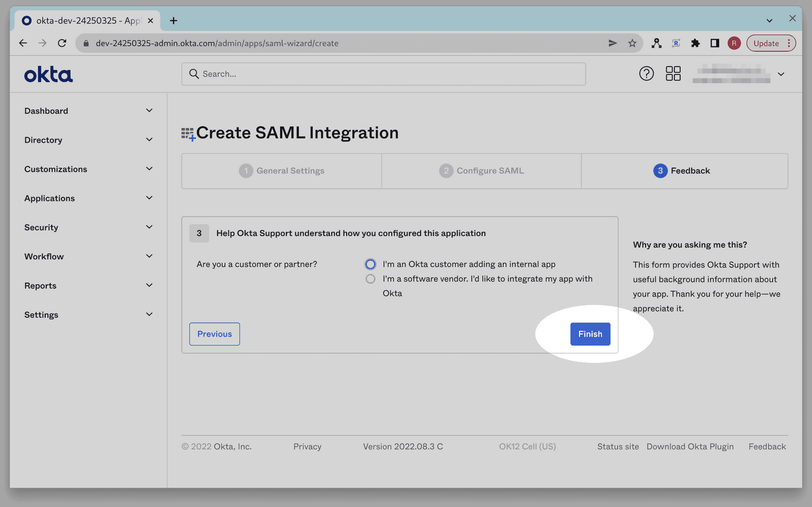This screenshot has height=507, width=812.
Task: Close the okta-dev browser tab
Action: (150, 21)
